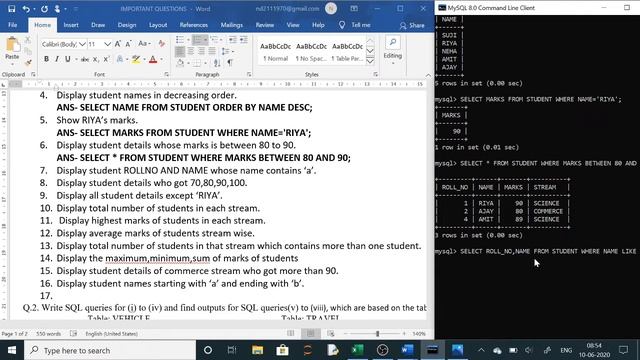Toggle Superscript formatting
The height and width of the screenshot is (360, 640).
(x=106, y=60)
